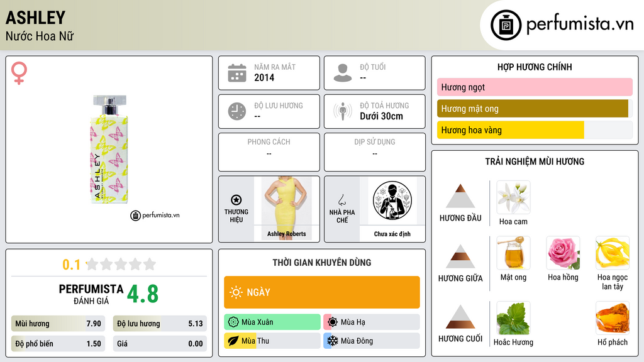Click the Mật ong honey jar image
Image resolution: width=644 pixels, height=362 pixels.
pyautogui.click(x=513, y=253)
